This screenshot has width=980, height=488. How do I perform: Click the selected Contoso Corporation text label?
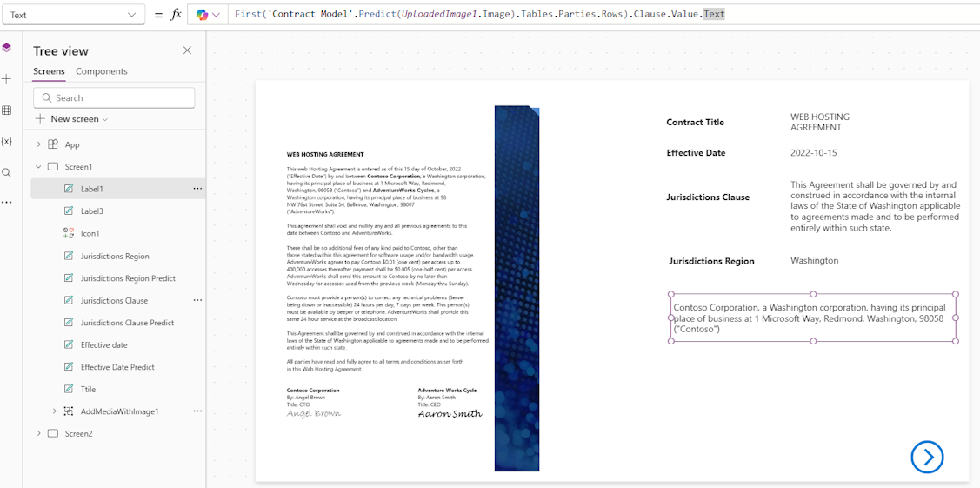point(813,318)
